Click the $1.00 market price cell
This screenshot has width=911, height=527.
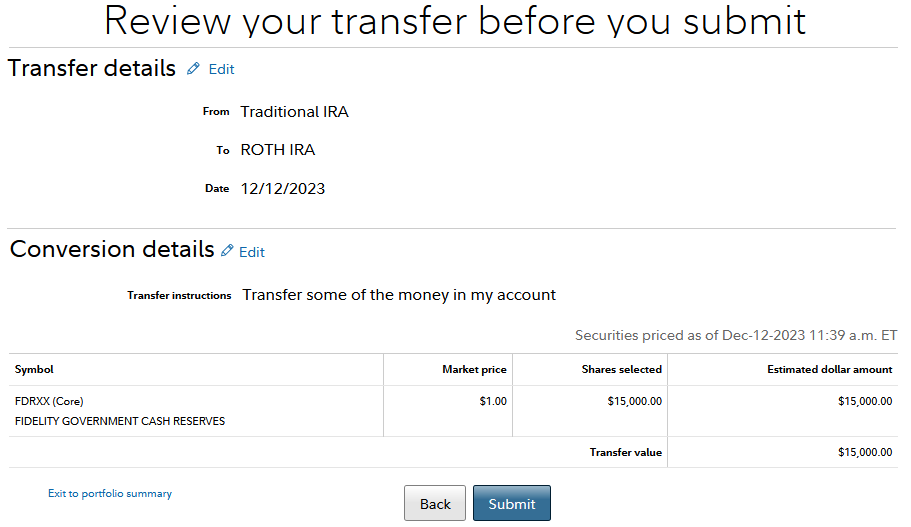click(x=493, y=401)
